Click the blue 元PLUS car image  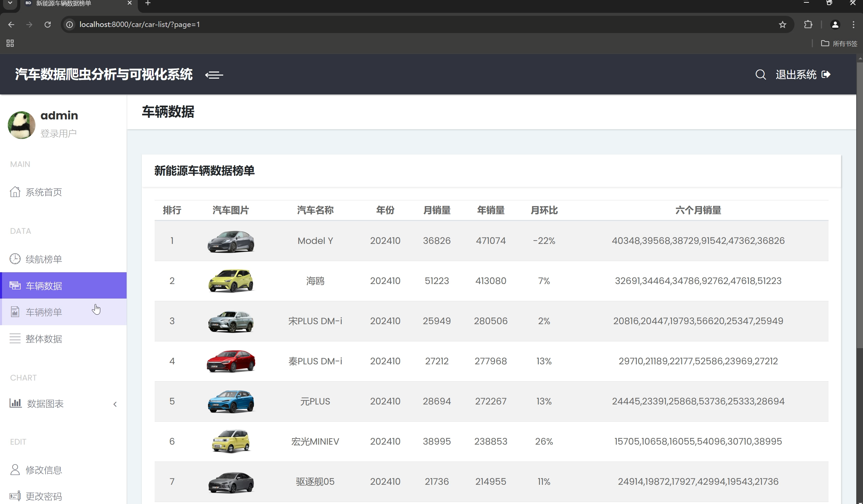[231, 401]
